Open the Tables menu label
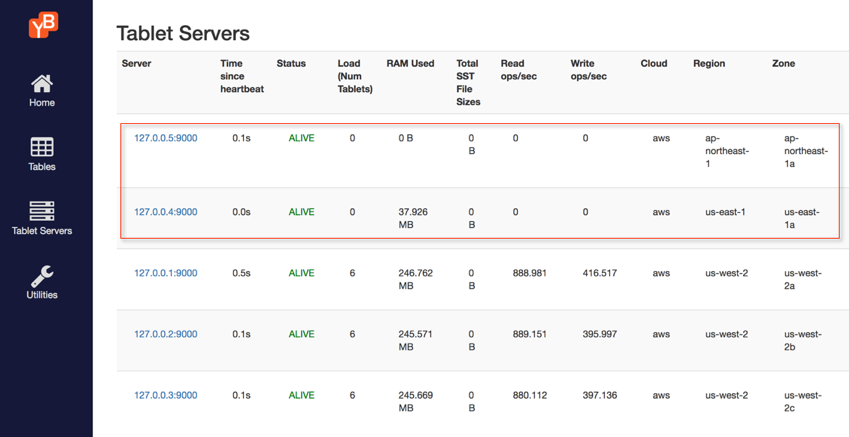Screen dimensions: 849x437 click(42, 167)
